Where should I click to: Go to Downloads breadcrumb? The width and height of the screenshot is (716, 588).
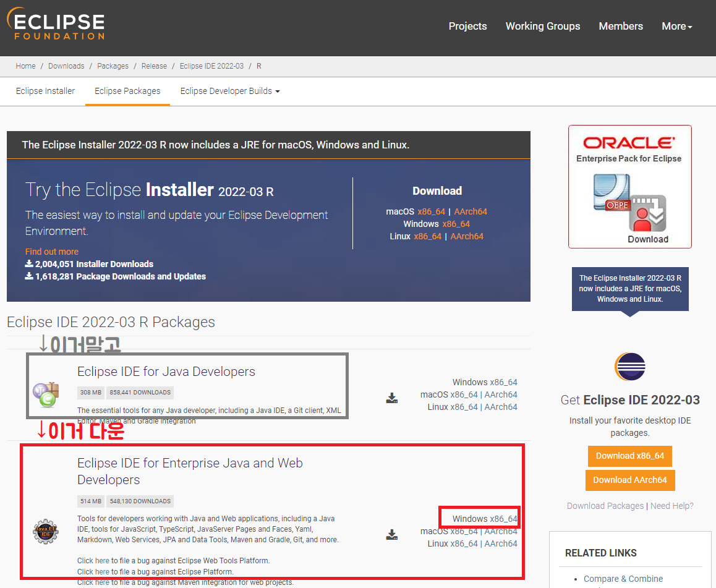click(66, 66)
